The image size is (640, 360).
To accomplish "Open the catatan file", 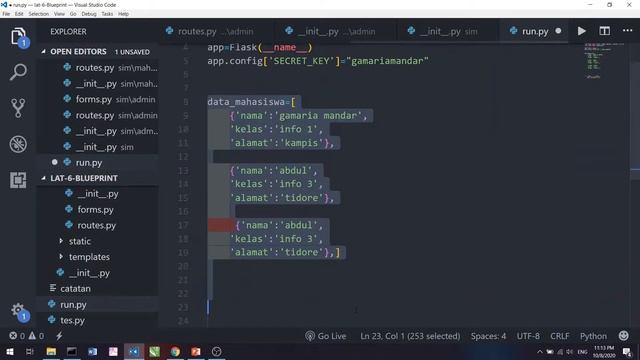I will point(98,289).
